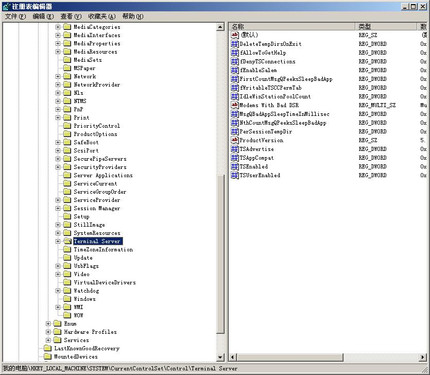This screenshot has width=430, height=375.
Task: Click the Terminal Server folder icon
Action: [68, 241]
